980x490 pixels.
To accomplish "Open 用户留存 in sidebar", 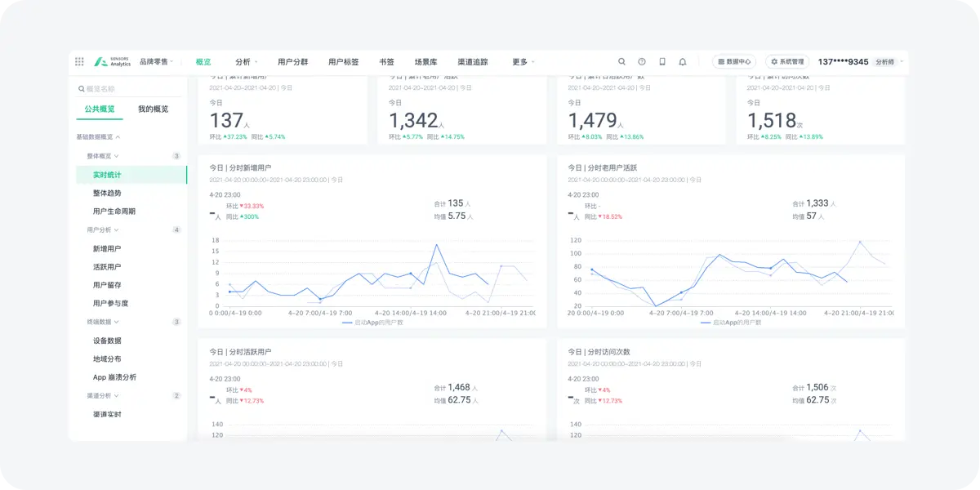I will click(x=107, y=285).
